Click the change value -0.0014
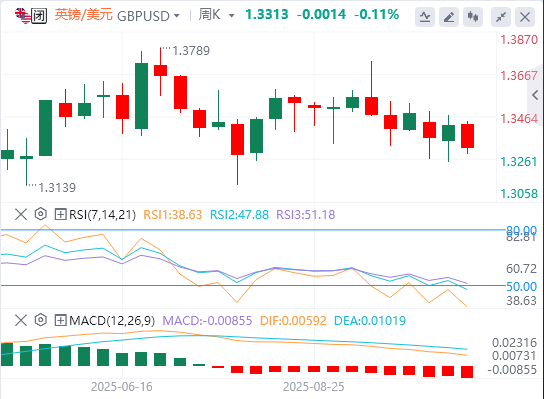Viewport: 544px width, 399px height. 321,15
